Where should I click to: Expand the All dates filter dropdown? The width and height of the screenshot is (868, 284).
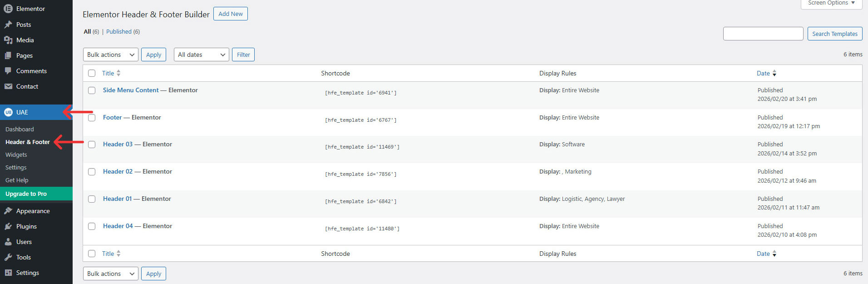coord(201,55)
